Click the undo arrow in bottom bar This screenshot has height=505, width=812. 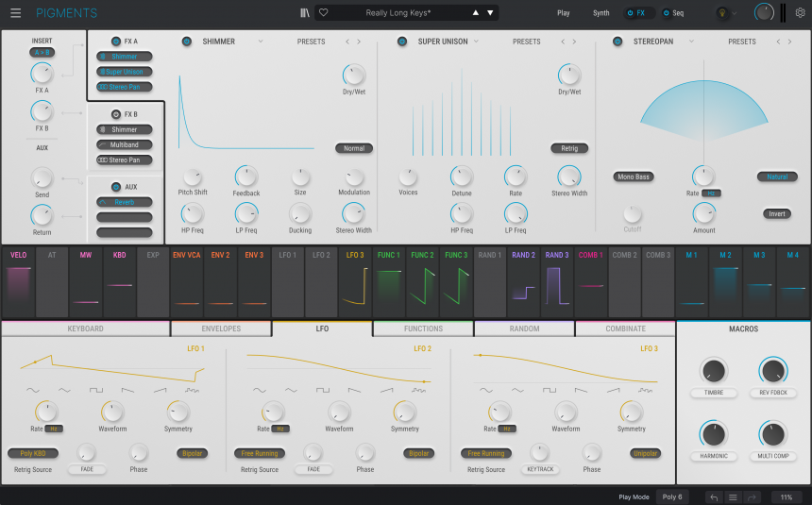tap(714, 497)
